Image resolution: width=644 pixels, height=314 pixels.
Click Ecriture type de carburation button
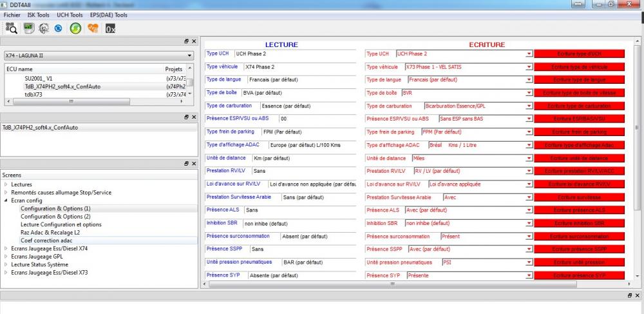pyautogui.click(x=579, y=106)
